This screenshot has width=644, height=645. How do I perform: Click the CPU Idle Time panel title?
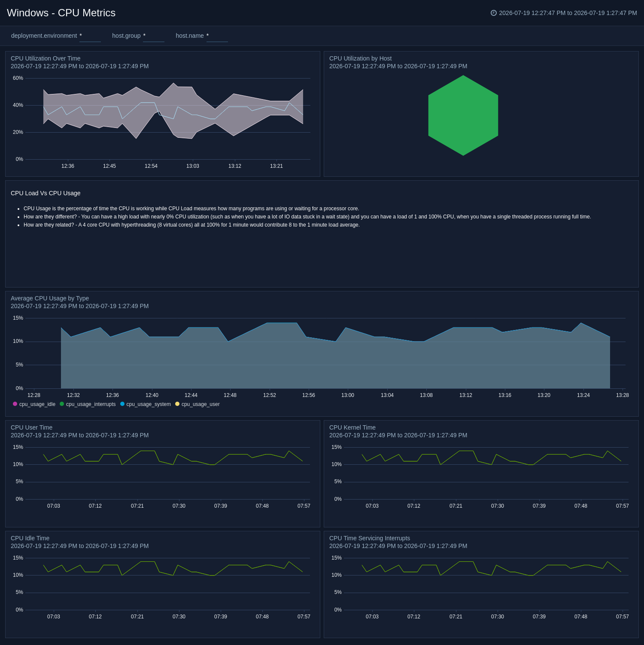point(30,538)
